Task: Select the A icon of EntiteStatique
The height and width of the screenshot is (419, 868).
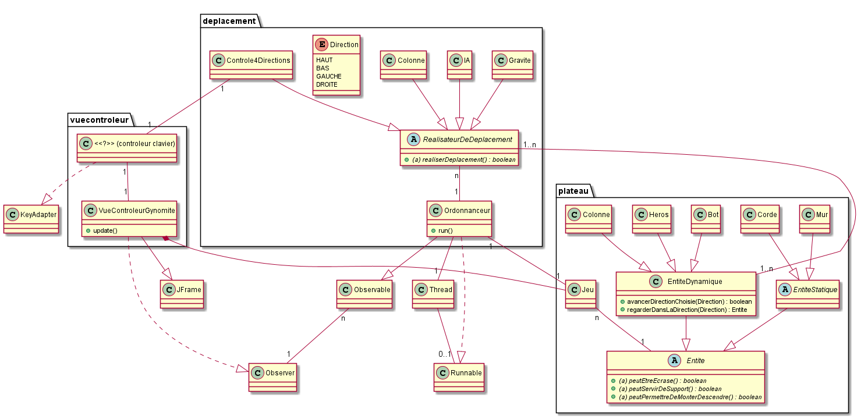Action: click(784, 289)
